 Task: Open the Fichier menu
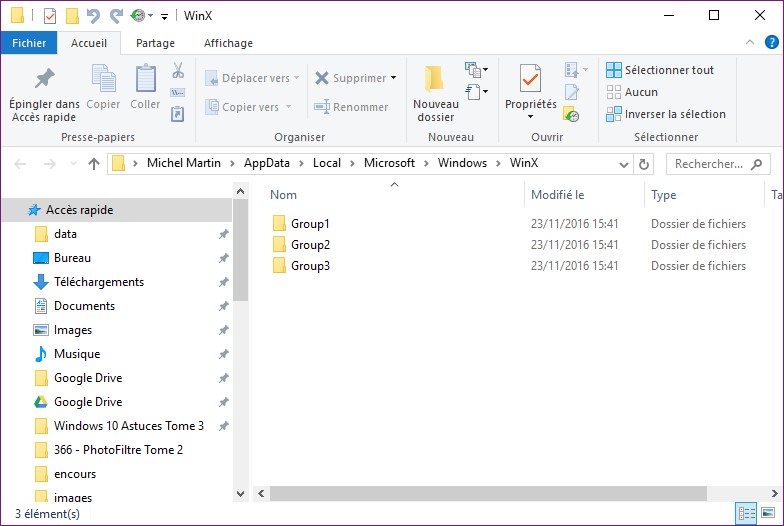click(29, 43)
